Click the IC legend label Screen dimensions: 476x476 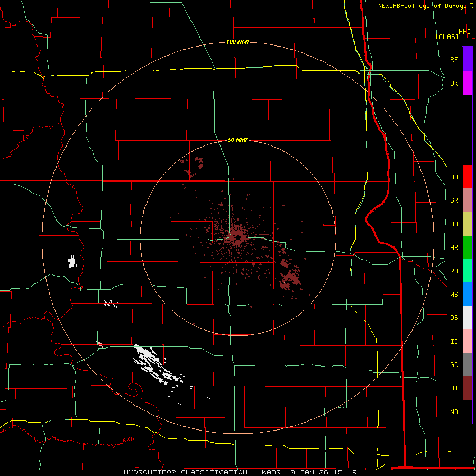pos(454,342)
